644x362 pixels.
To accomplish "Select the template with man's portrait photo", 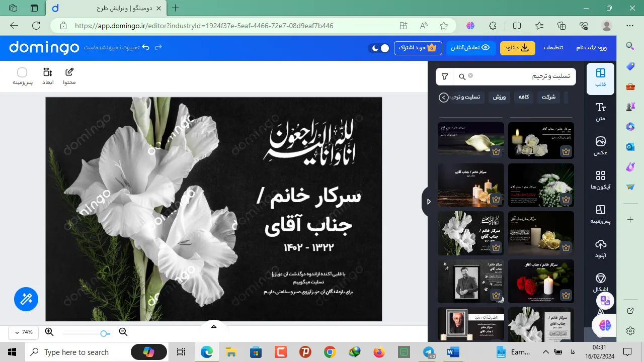I will pos(471,281).
